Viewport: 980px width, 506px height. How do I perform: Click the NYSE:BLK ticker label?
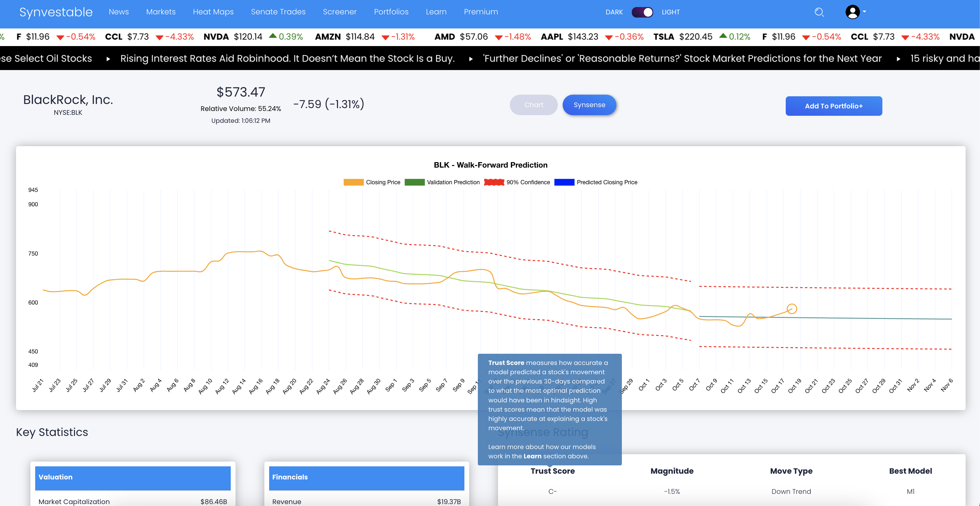click(68, 113)
